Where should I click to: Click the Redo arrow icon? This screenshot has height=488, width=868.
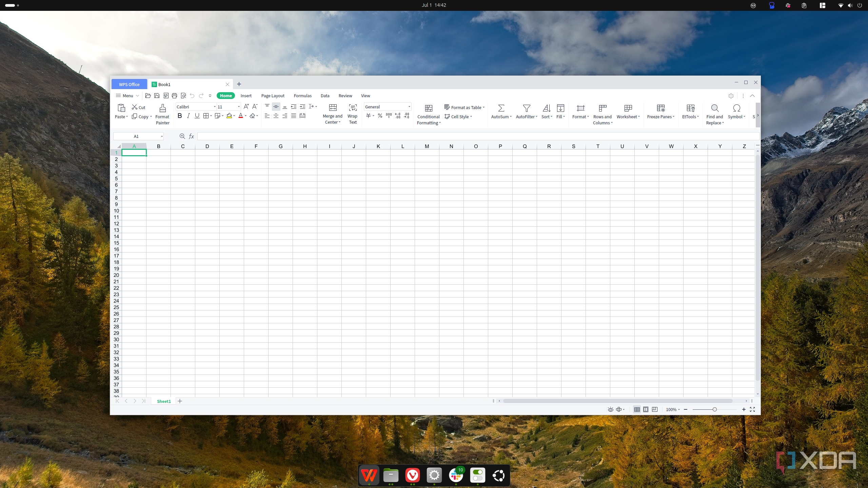coord(201,96)
